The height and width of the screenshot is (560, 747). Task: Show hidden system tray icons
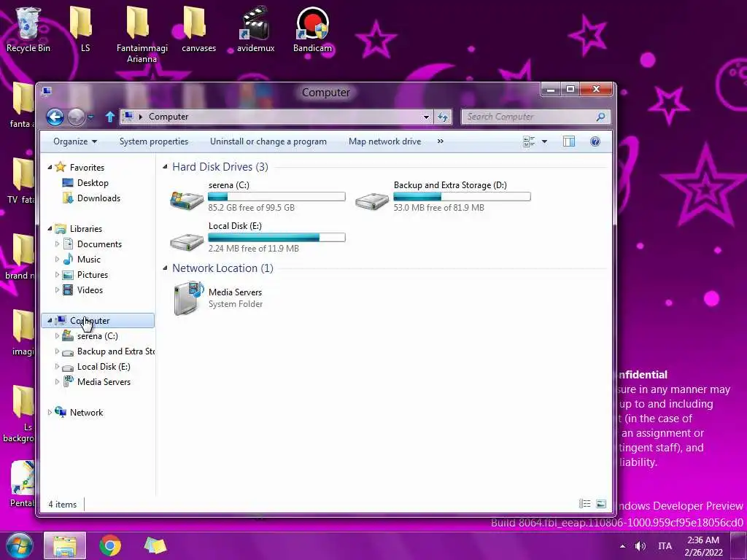pos(622,546)
